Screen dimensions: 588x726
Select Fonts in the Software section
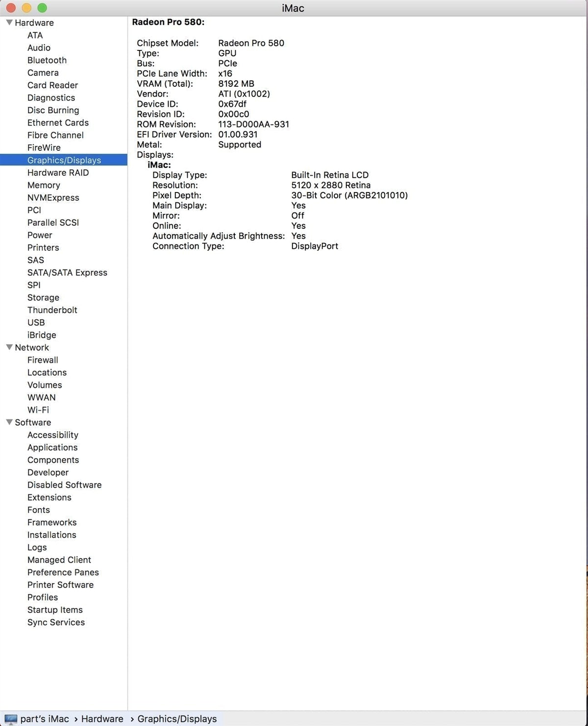(x=39, y=510)
